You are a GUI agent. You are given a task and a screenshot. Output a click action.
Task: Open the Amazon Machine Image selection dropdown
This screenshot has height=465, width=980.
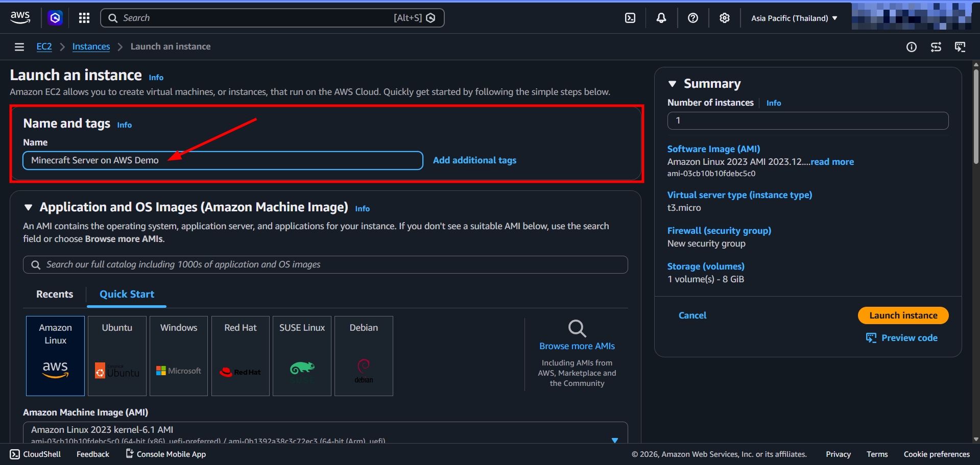click(x=325, y=433)
